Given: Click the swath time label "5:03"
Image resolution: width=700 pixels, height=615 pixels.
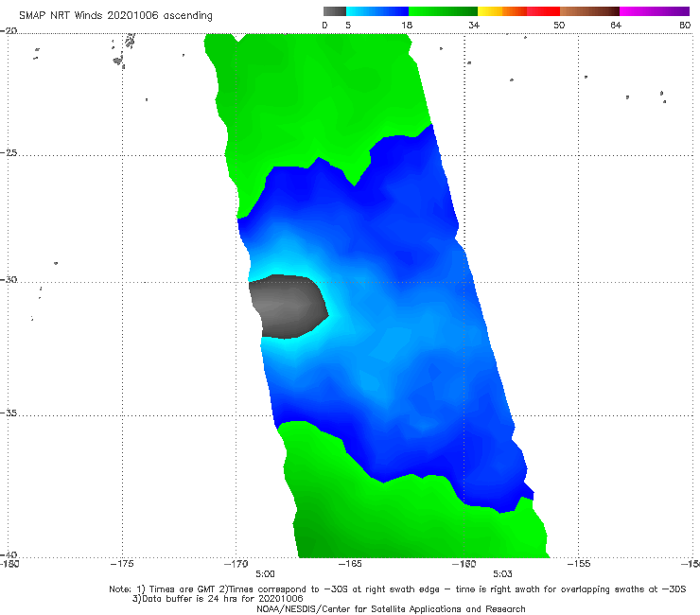Looking at the screenshot, I should (502, 574).
